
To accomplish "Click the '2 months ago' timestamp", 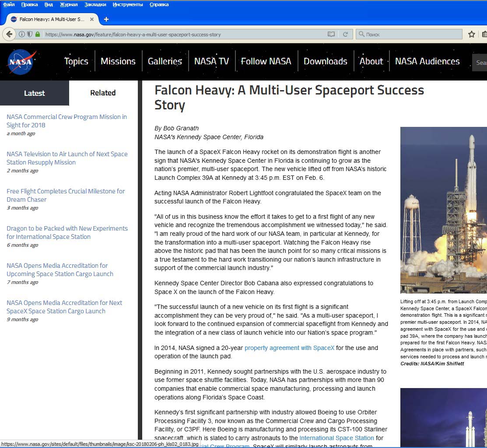I will click(22, 171).
